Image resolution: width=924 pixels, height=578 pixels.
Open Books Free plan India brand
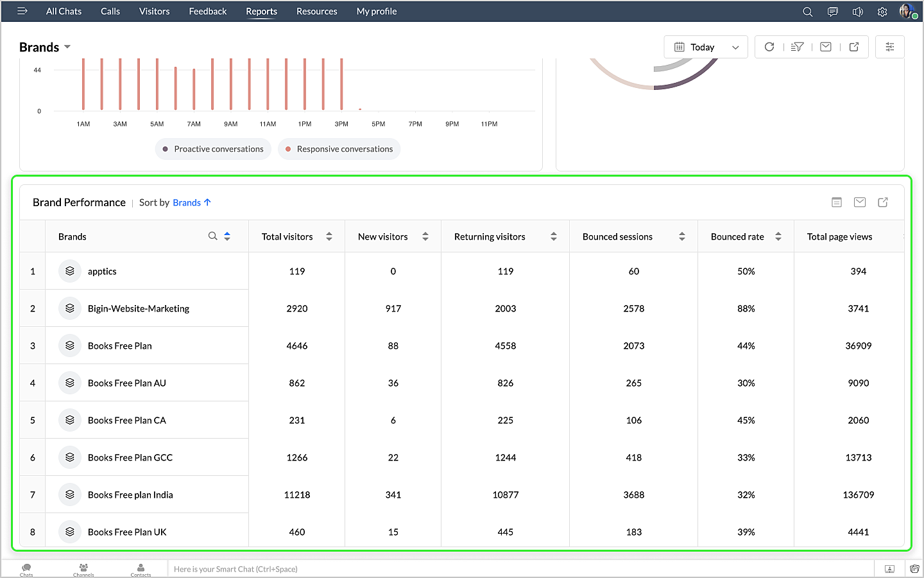130,495
